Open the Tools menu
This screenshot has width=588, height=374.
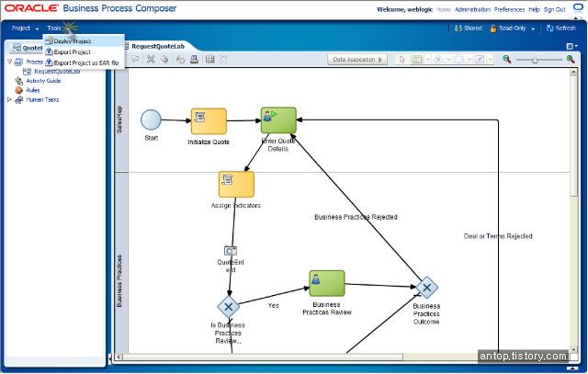click(x=54, y=28)
